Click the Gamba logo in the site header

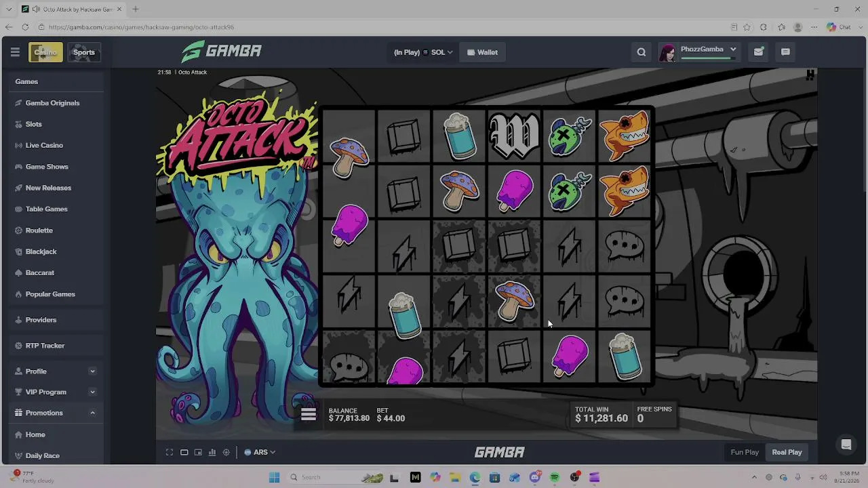coord(221,52)
